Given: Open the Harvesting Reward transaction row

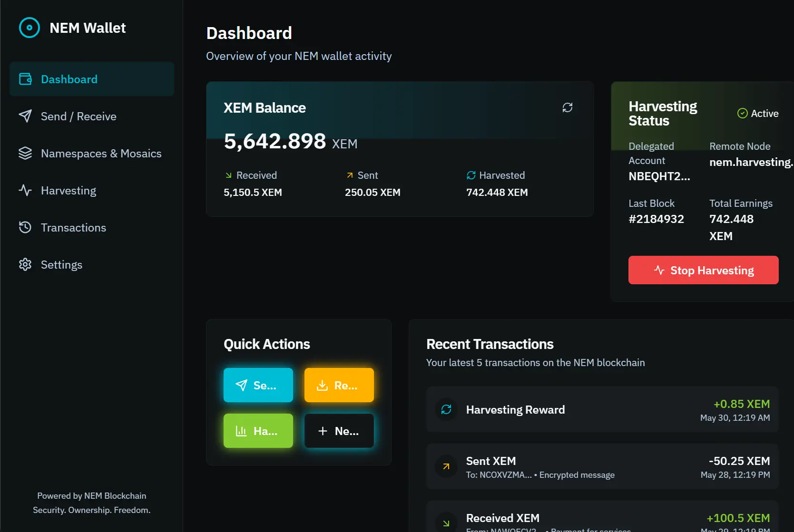Looking at the screenshot, I should [x=602, y=409].
